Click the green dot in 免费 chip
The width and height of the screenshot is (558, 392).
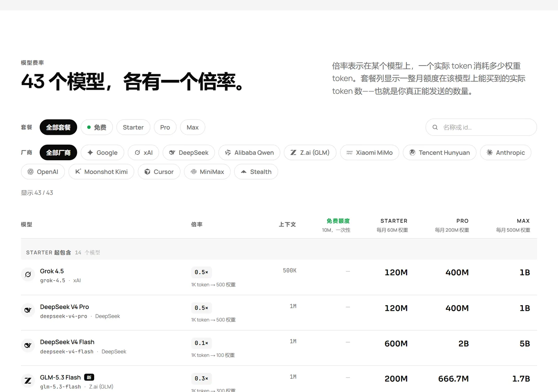click(89, 127)
